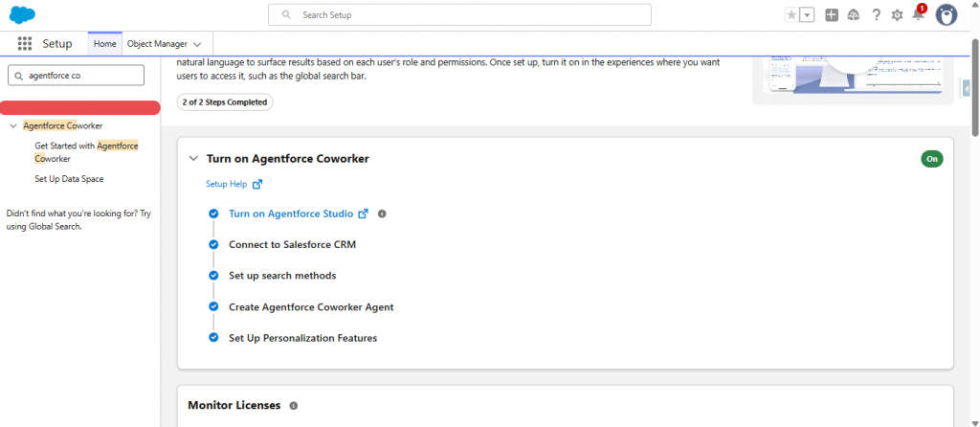The width and height of the screenshot is (980, 427).
Task: Collapse the Turn on Agentforce Coworker section
Action: (193, 159)
